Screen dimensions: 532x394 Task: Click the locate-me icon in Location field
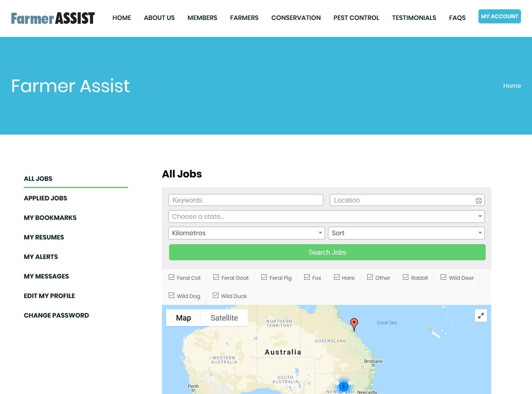coord(478,201)
